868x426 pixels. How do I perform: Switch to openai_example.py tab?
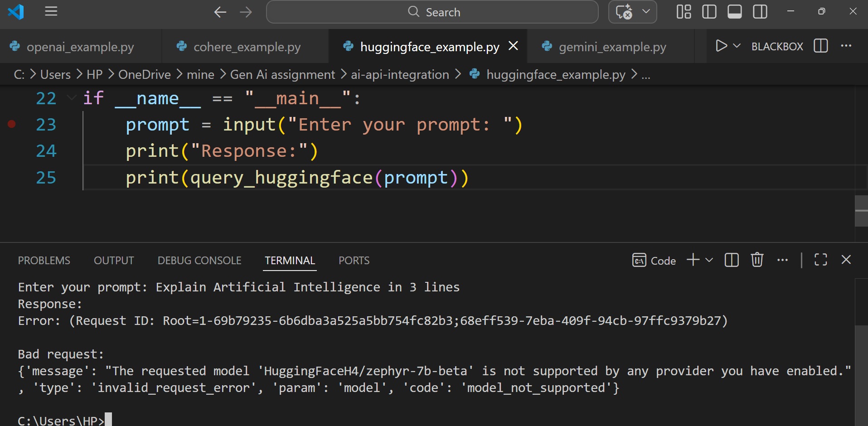(x=80, y=47)
